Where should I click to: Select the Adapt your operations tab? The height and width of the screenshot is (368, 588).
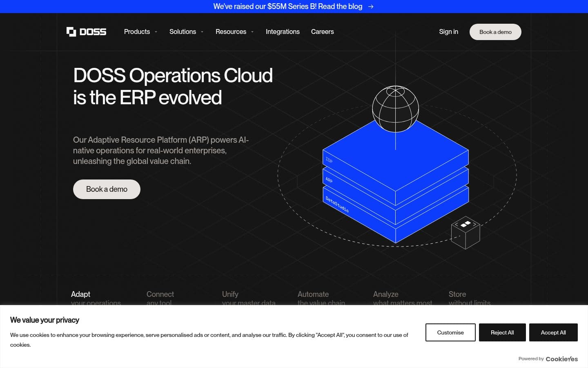tap(96, 298)
